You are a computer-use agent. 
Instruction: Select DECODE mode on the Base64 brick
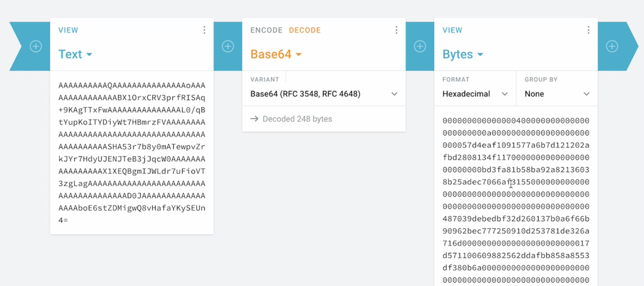[x=305, y=30]
